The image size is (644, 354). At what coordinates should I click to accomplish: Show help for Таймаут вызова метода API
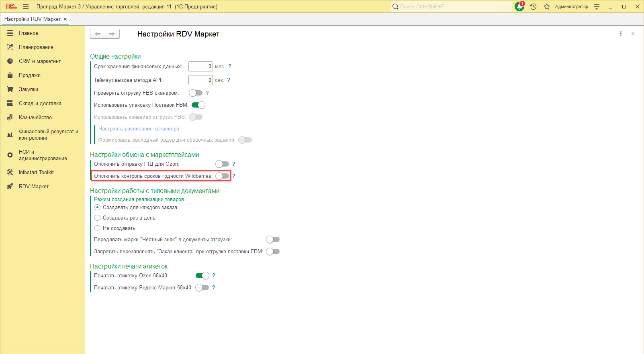click(229, 80)
